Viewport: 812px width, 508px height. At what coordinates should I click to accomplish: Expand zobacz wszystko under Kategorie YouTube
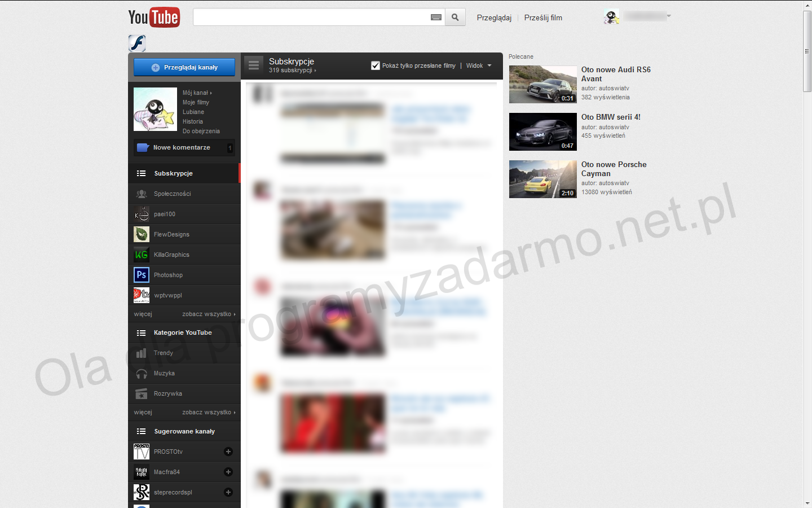coord(209,412)
